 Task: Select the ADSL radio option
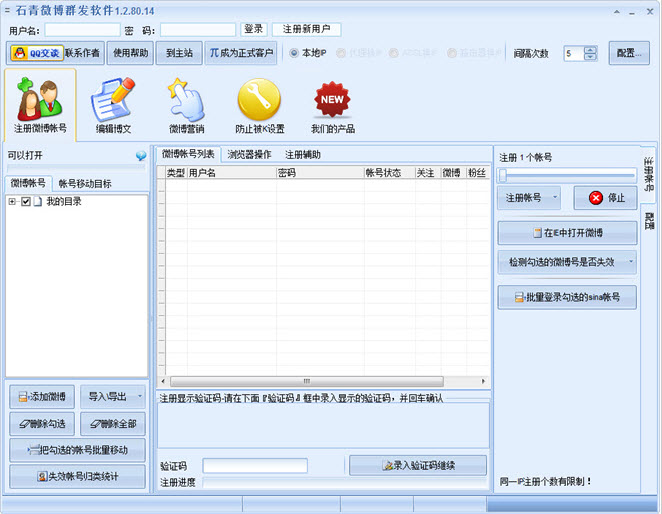393,53
